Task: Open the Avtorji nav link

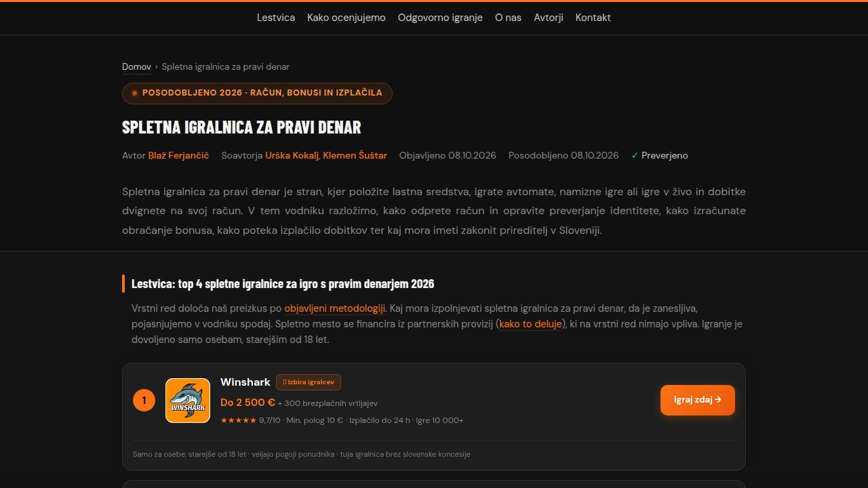Action: (549, 18)
